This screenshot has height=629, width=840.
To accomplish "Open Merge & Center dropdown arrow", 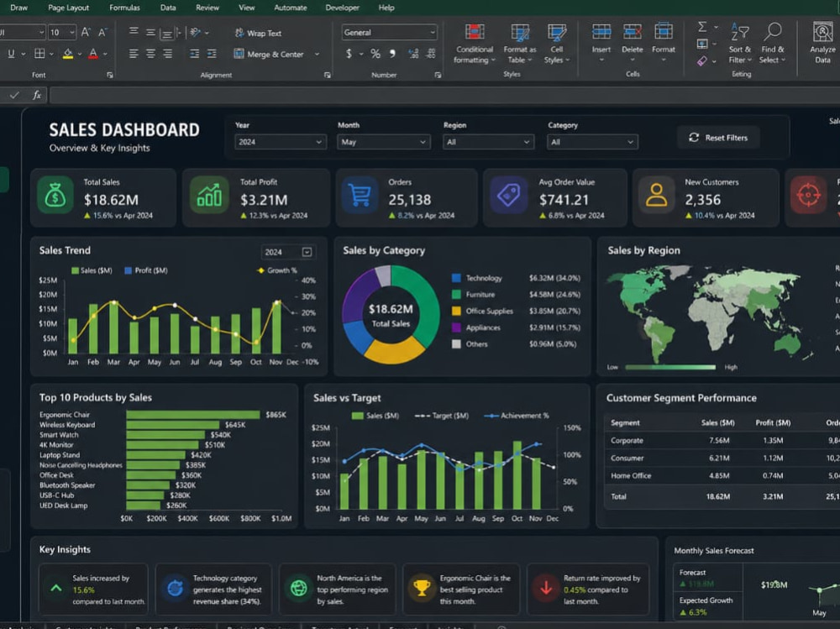I will [317, 54].
